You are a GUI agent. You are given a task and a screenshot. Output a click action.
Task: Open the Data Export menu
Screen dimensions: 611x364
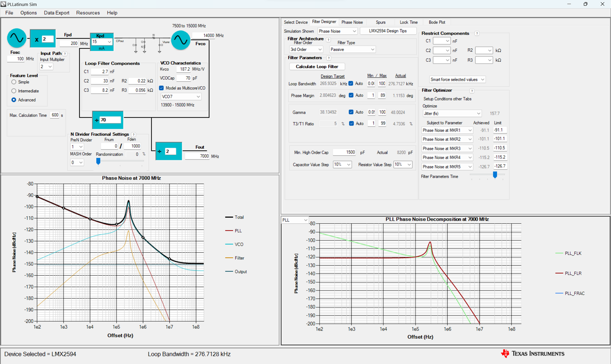click(56, 13)
